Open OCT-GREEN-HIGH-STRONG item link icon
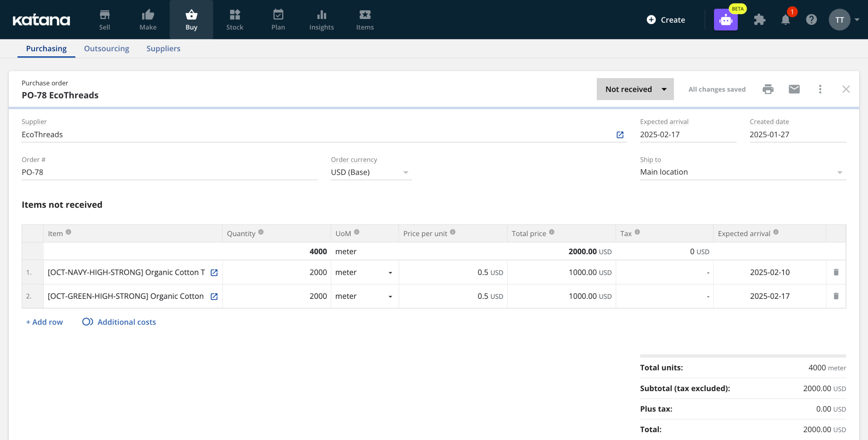The image size is (868, 440). 214,296
